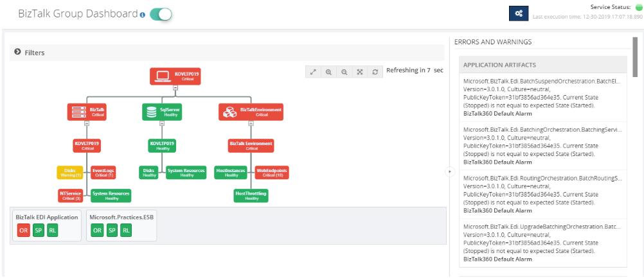Expand the Filters section arrow

(x=17, y=52)
